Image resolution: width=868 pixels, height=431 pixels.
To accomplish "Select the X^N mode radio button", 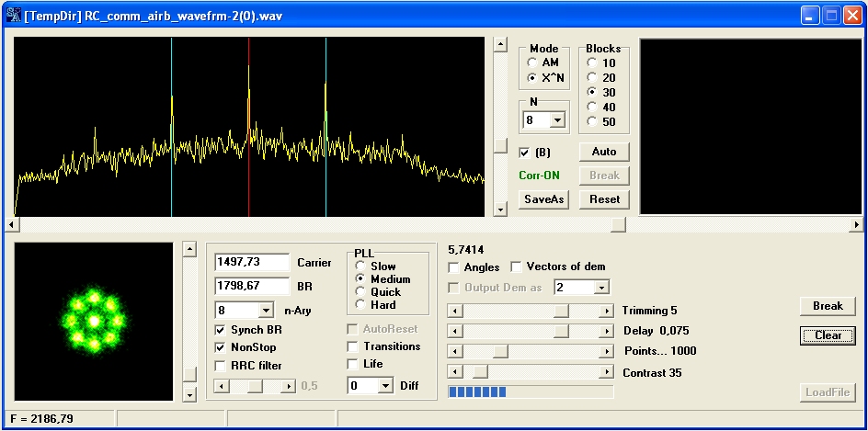I will pos(531,78).
